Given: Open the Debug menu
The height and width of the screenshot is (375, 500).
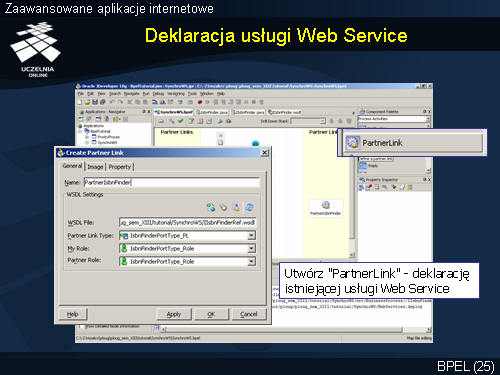Looking at the screenshot, I should coord(158,94).
